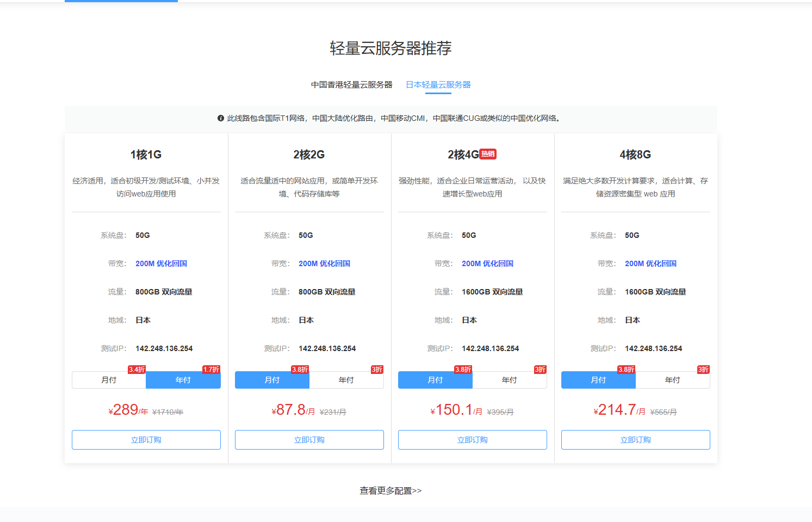812x522 pixels.
Task: Click the 3.4折 discount badge on 1核1G
Action: (x=137, y=370)
